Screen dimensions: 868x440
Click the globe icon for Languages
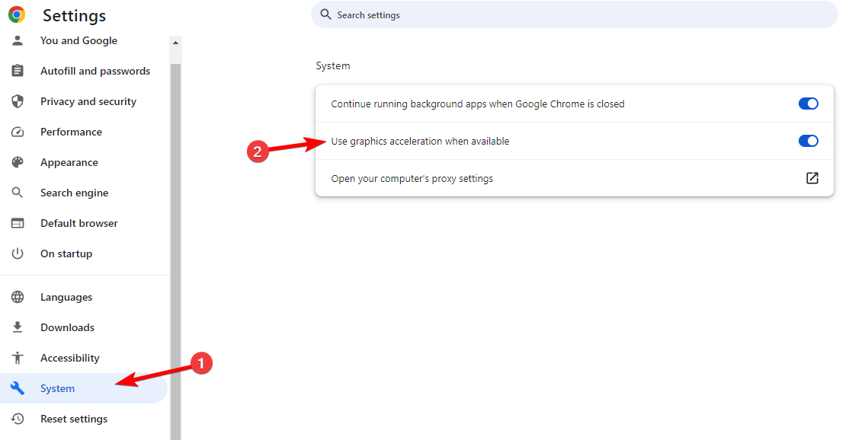(18, 297)
